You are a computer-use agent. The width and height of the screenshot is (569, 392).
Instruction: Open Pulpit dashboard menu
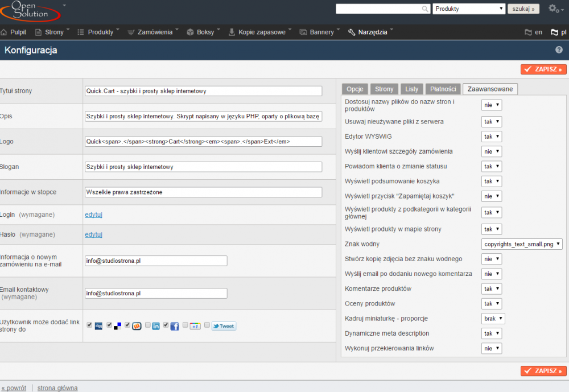tap(14, 32)
